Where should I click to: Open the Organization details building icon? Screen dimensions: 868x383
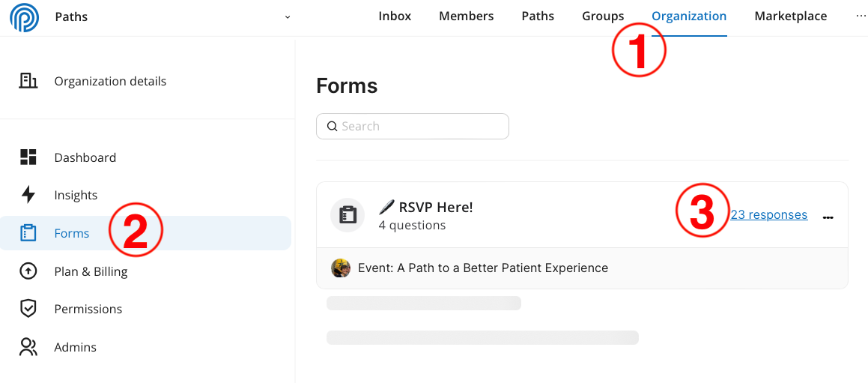point(28,81)
